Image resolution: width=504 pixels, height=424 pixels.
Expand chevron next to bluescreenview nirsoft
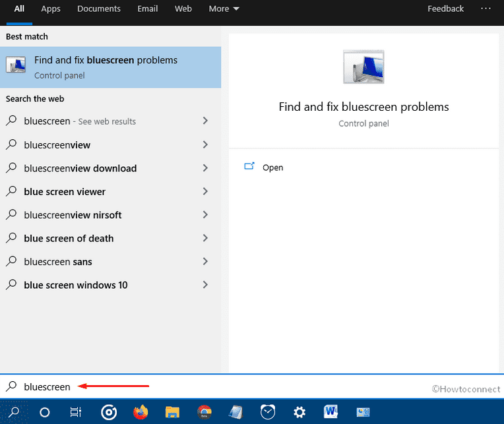pyautogui.click(x=205, y=214)
